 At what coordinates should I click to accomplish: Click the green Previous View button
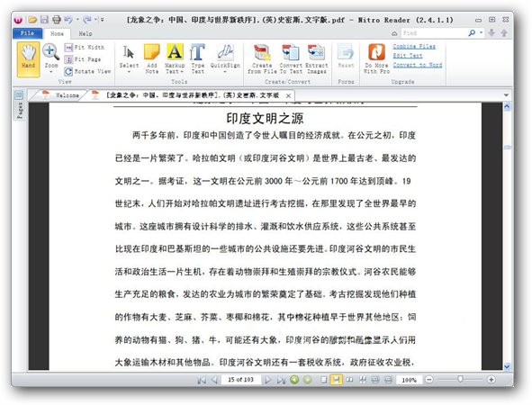click(294, 380)
